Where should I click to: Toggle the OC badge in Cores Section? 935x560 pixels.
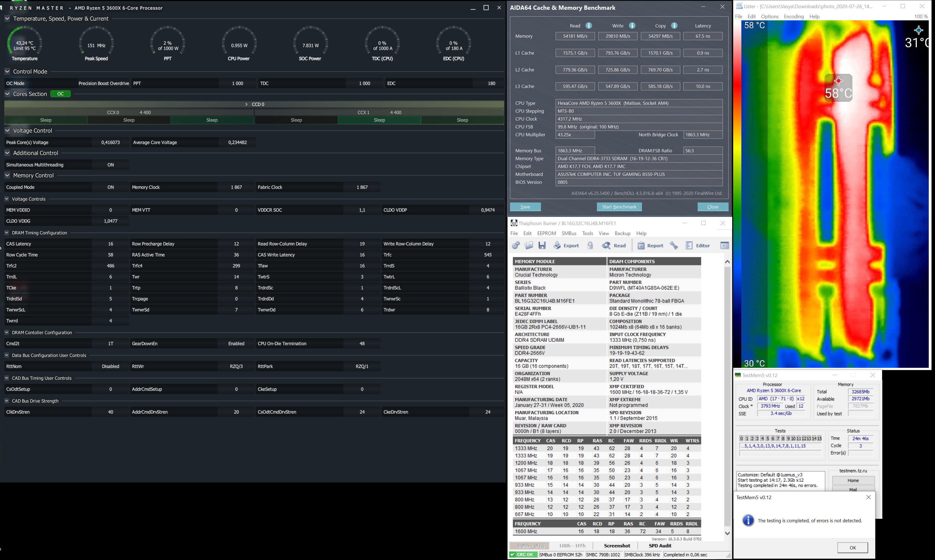(60, 94)
